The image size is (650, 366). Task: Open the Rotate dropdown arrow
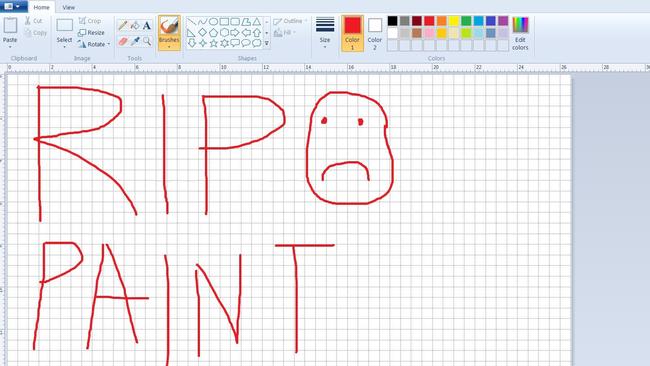(x=109, y=44)
